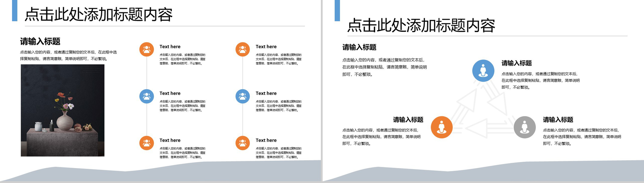This screenshot has width=644, height=183.
Task: Click 'Text here' beside the bottom-right orange timeline icon
Action: tap(266, 140)
